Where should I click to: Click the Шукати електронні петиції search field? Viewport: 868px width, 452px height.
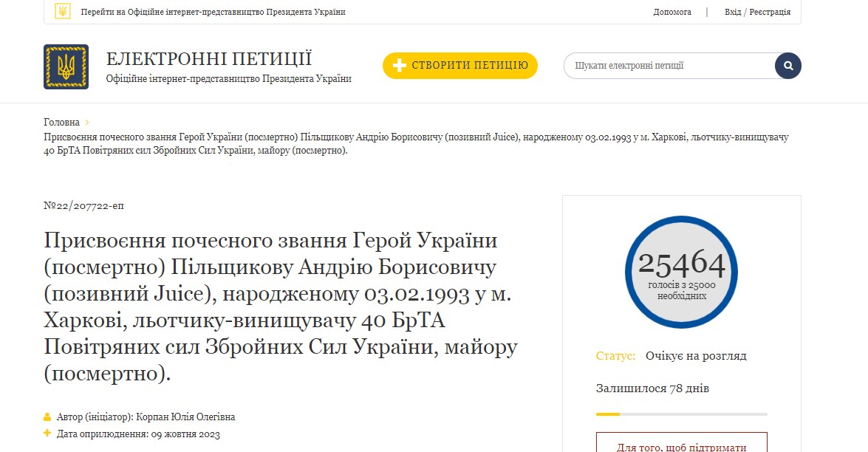point(665,66)
